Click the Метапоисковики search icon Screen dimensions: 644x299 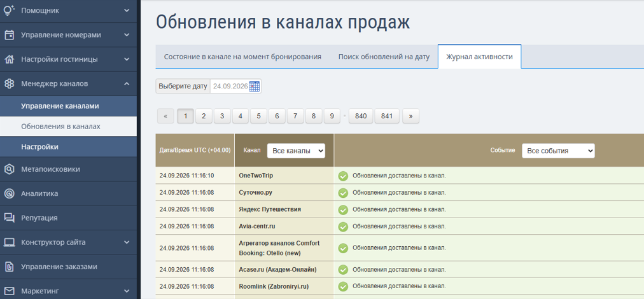coord(9,169)
